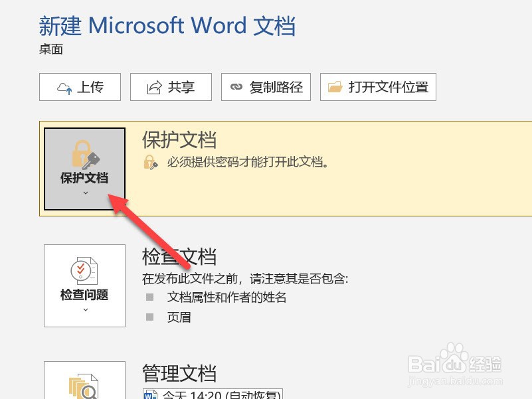
Task: Click the small padlock icon near password notice
Action: [149, 161]
